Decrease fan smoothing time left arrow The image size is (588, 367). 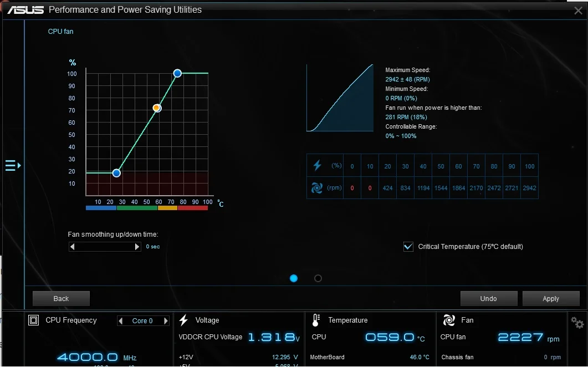[73, 247]
